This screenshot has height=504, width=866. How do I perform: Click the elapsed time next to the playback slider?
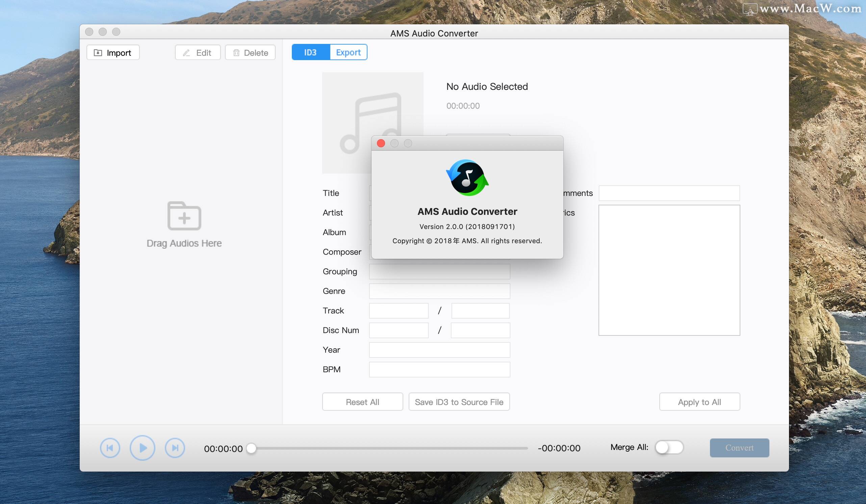[x=223, y=449]
